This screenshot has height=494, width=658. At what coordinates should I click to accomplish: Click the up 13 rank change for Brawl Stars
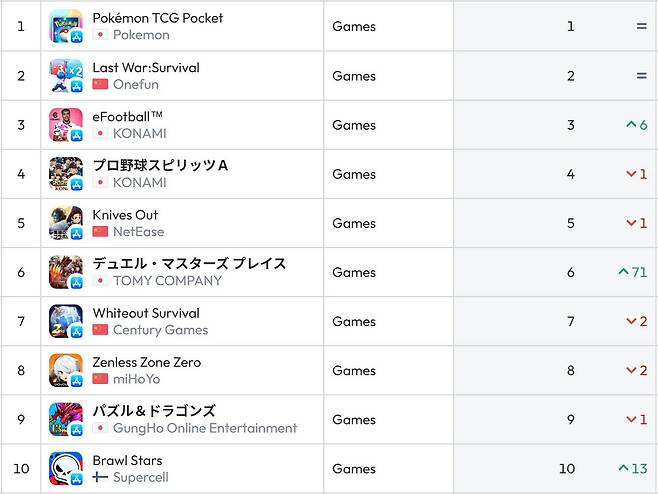click(633, 469)
